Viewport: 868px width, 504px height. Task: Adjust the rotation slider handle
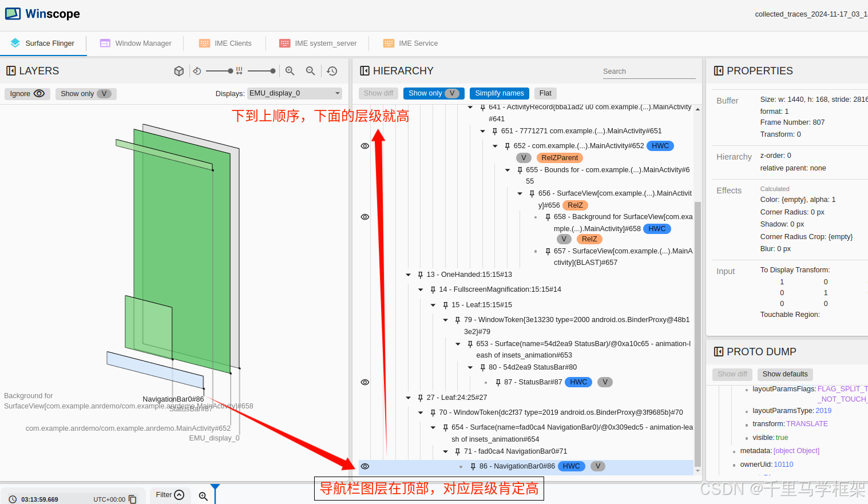point(231,71)
